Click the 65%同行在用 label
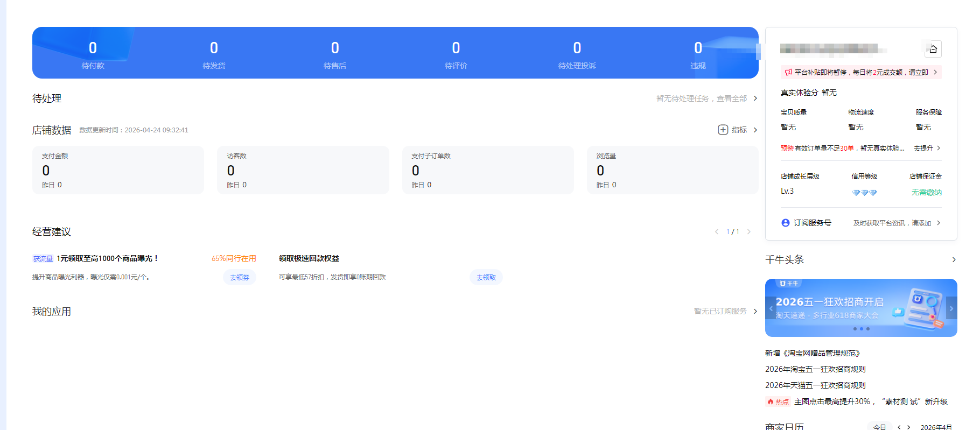The image size is (980, 430). [234, 259]
